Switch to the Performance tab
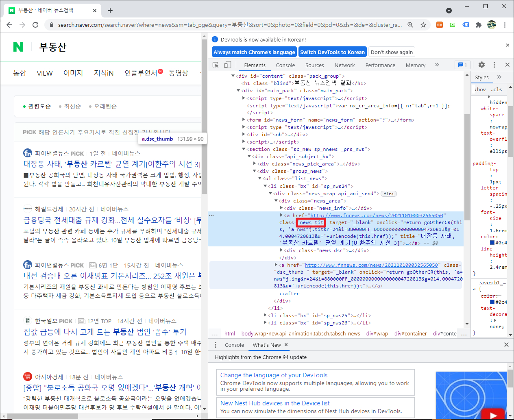Image resolution: width=514 pixels, height=420 pixels. click(380, 65)
